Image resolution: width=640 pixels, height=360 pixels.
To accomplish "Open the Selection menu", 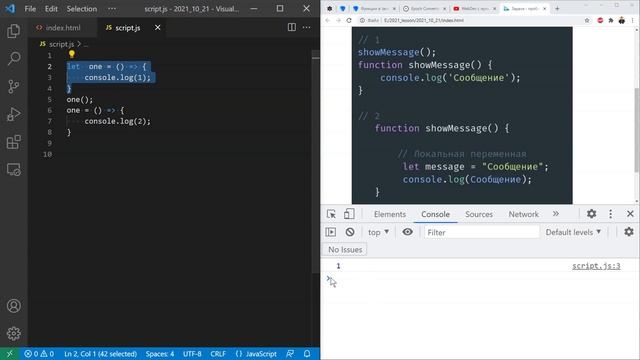I will tap(82, 9).
